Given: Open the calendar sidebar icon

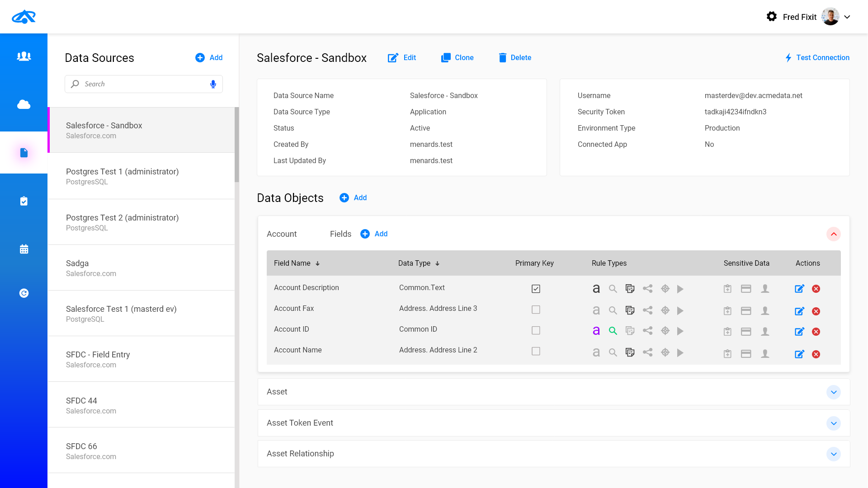Looking at the screenshot, I should coord(24,249).
